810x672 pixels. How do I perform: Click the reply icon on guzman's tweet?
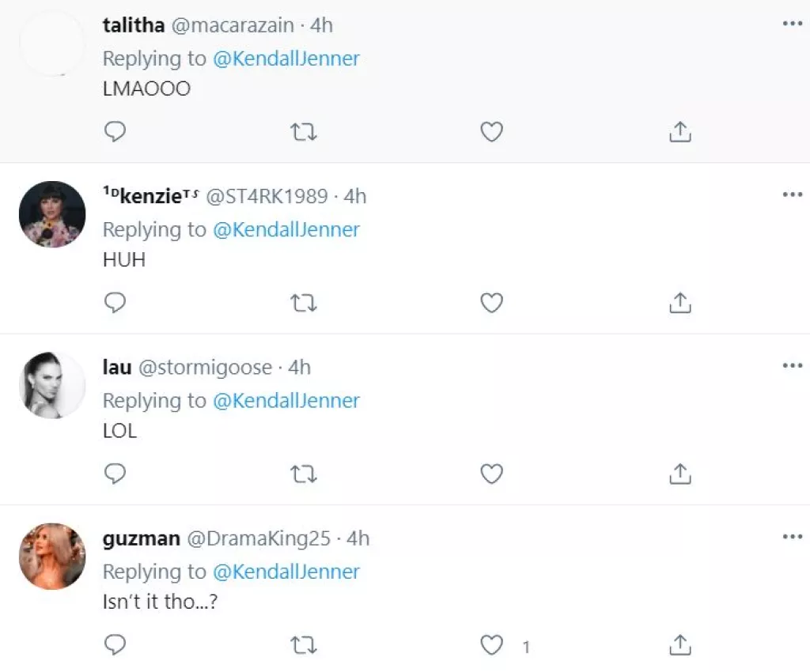pyautogui.click(x=115, y=645)
